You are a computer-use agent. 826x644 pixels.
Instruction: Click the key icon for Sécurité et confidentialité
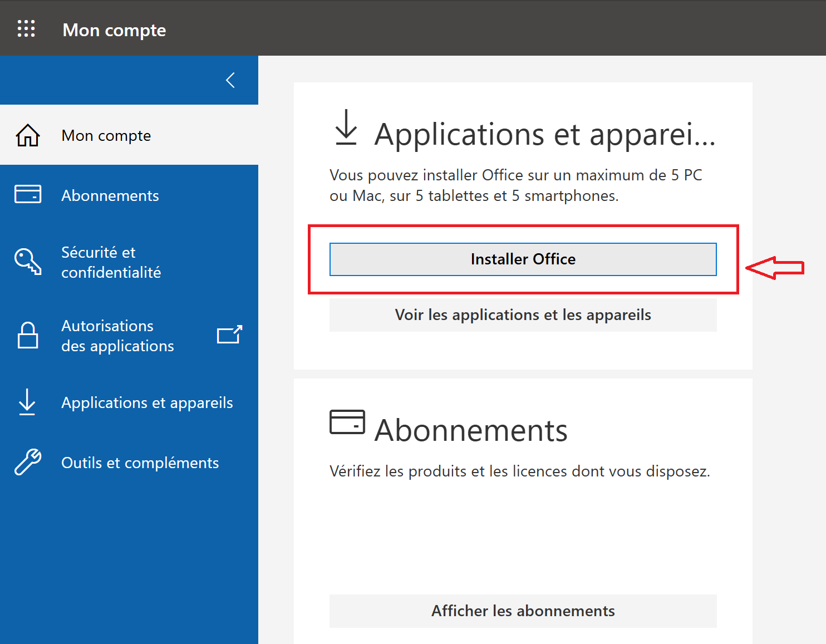pos(28,261)
